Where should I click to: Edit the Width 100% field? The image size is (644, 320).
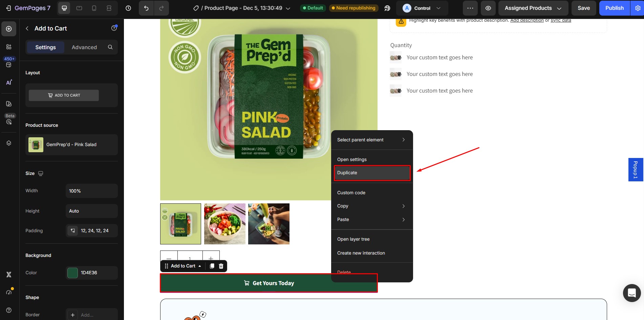coord(91,191)
